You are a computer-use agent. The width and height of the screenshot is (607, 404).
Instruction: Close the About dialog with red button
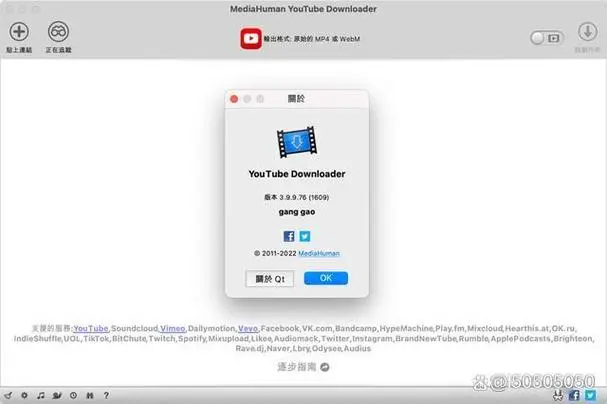(x=234, y=99)
